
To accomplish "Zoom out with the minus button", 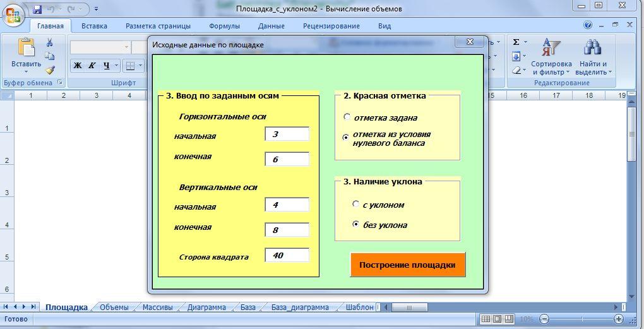I will pyautogui.click(x=544, y=319).
